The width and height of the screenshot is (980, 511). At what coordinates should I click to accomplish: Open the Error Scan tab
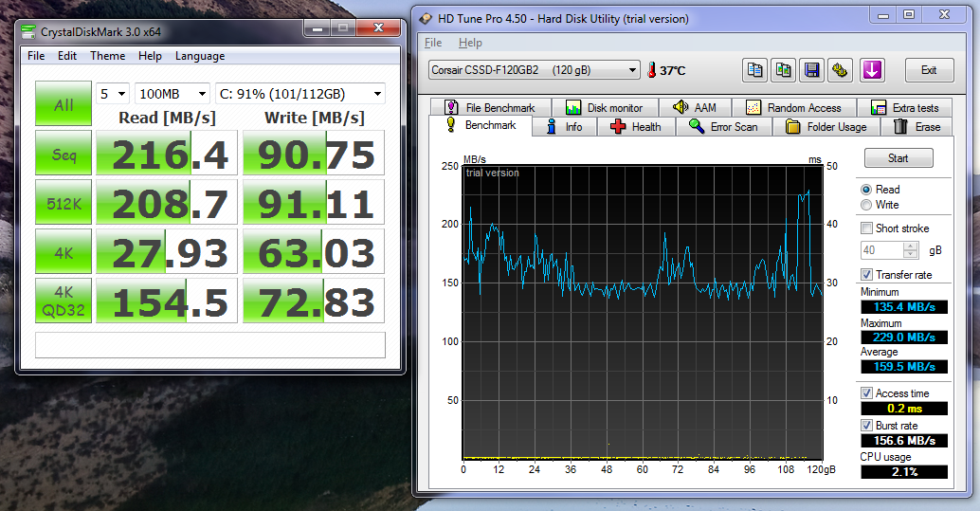point(724,127)
